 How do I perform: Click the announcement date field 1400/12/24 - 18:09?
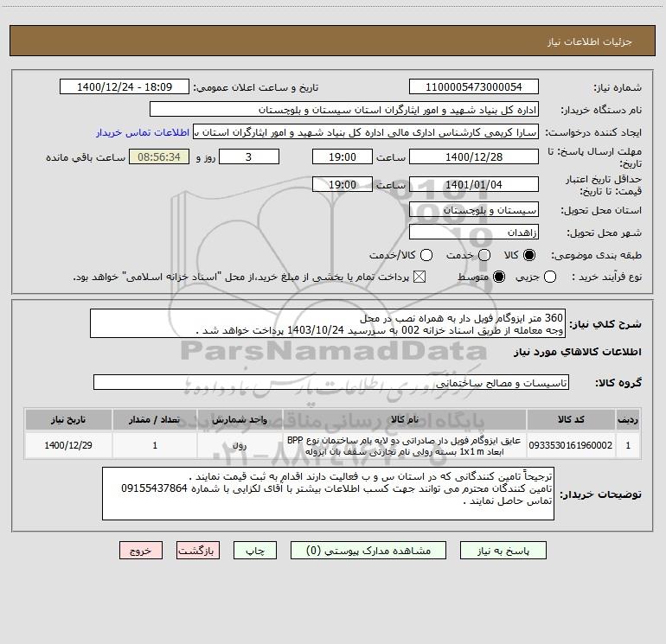125,87
